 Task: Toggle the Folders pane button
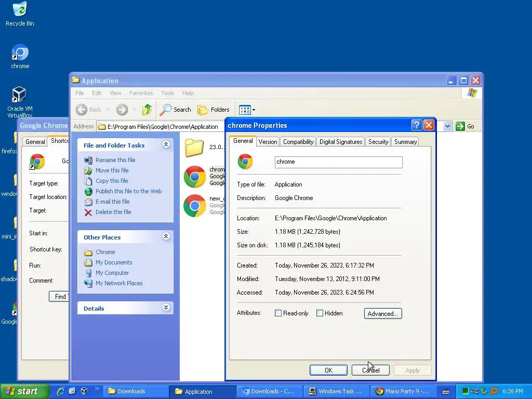pos(214,110)
